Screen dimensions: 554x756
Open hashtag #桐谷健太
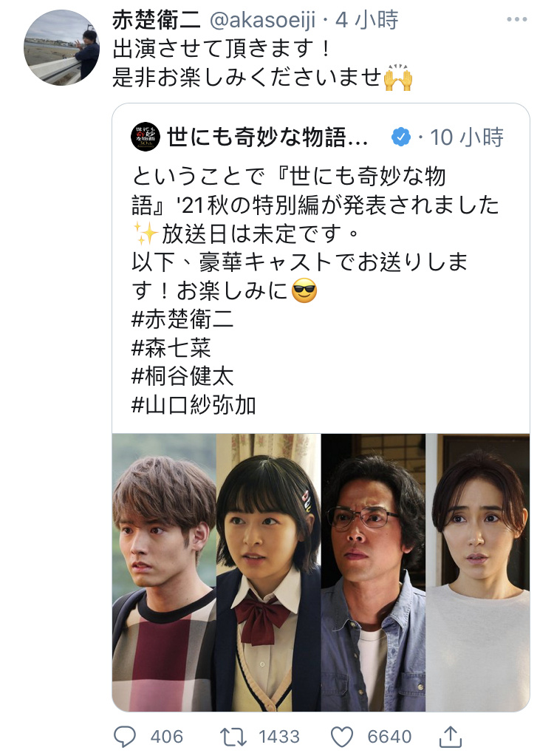(182, 376)
